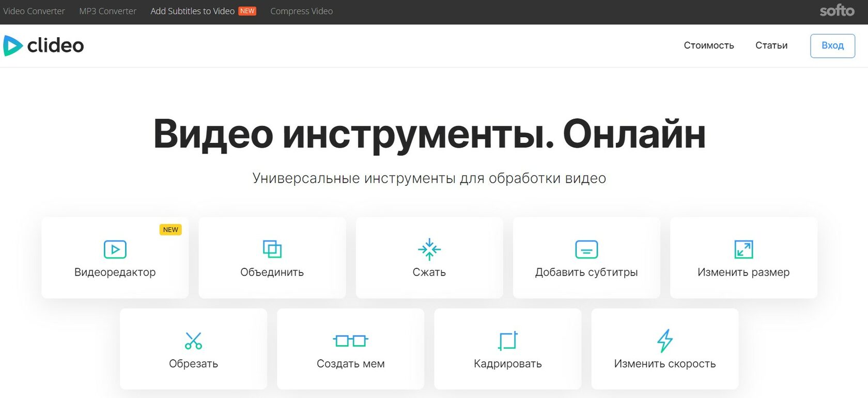
Task: Click the NEW badge on Видеоредактор card
Action: click(x=171, y=230)
